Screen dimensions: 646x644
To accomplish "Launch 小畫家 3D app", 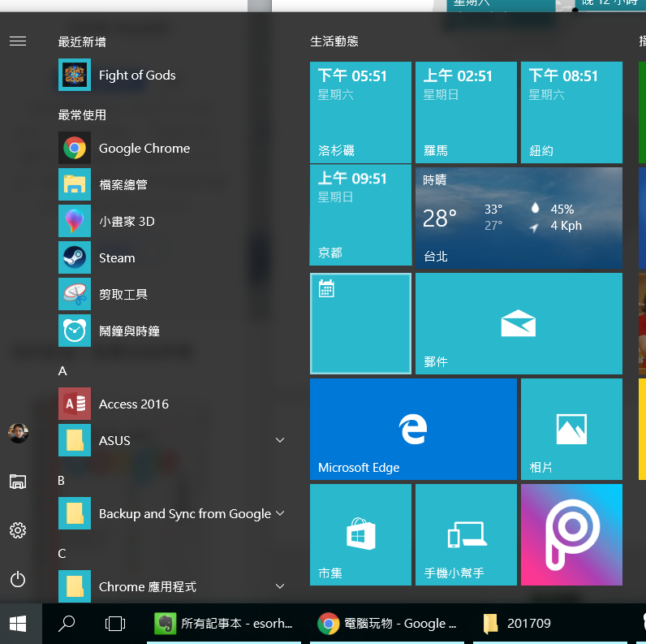I will [172, 221].
